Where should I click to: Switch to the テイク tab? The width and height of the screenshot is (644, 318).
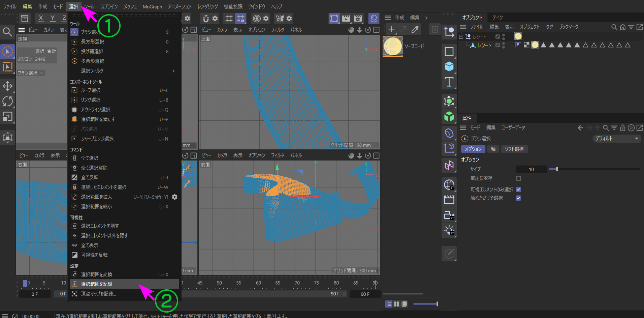click(497, 18)
